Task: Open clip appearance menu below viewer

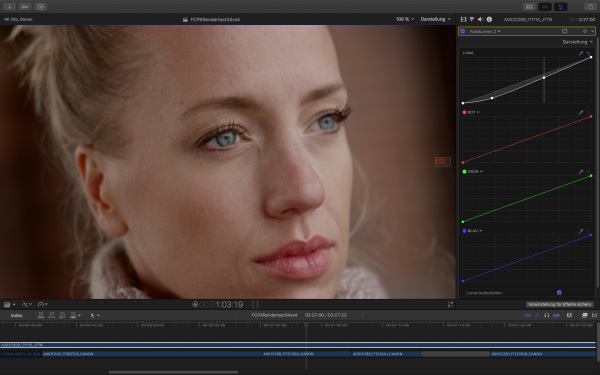Action: click(9, 305)
